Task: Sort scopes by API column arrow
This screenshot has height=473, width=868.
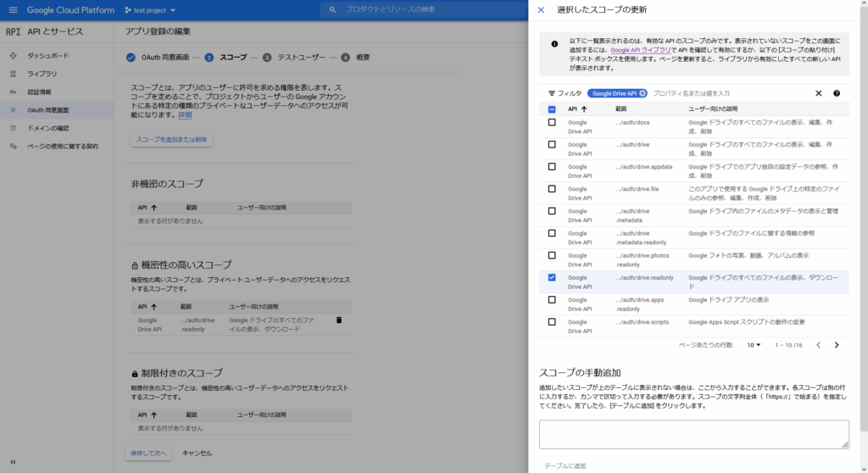Action: tap(584, 109)
